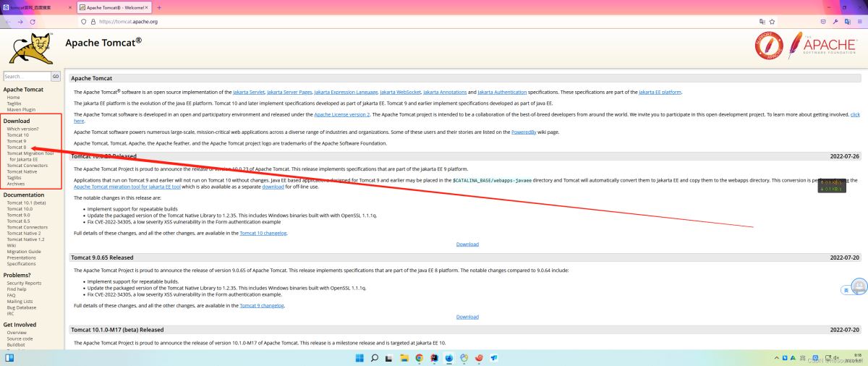This screenshot has width=868, height=366.
Task: Open Tomcat Migration Tool for Jakarta EE
Action: point(30,156)
